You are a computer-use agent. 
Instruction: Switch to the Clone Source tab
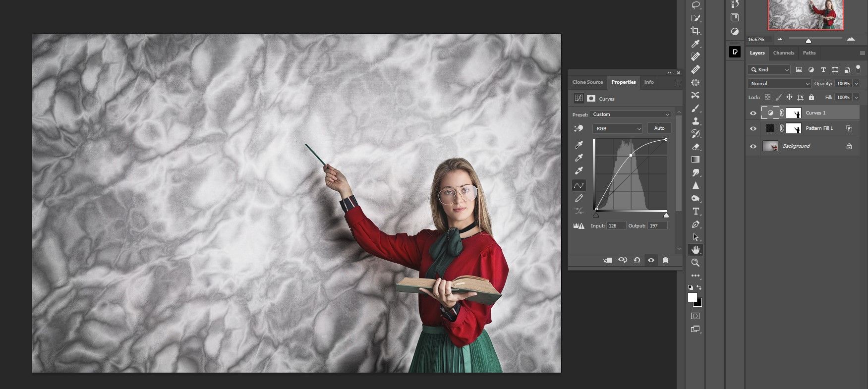587,82
